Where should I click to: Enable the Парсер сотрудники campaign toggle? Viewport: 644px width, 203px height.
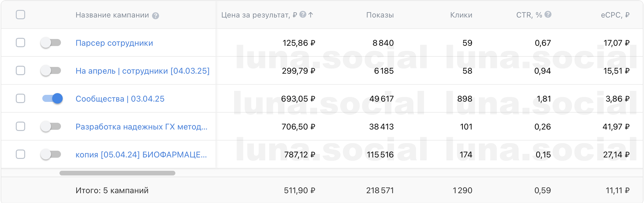51,42
